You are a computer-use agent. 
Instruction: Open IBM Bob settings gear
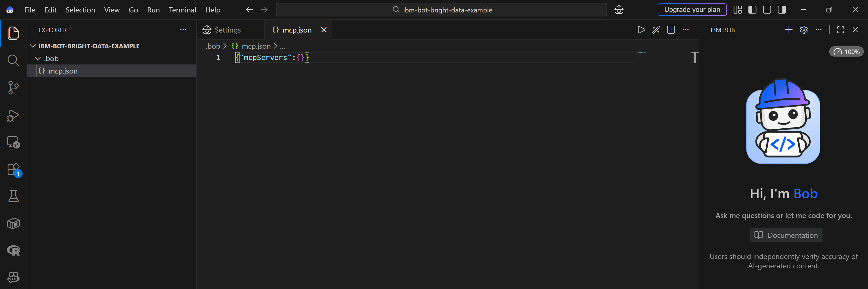point(804,30)
